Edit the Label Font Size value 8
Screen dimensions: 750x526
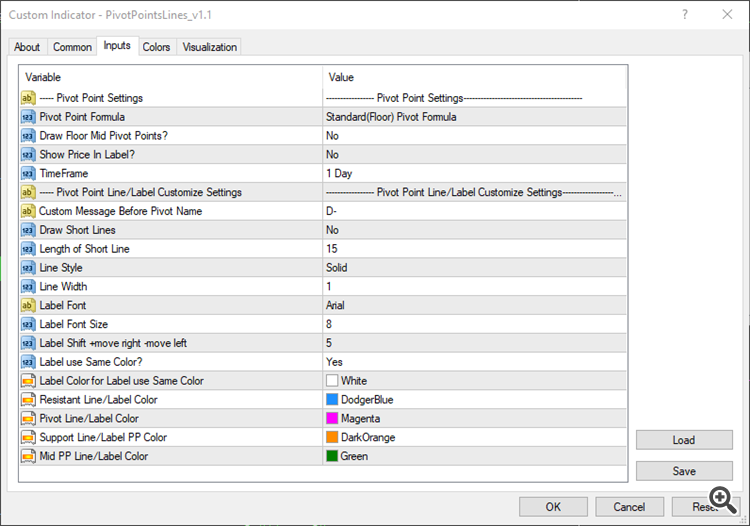click(474, 325)
